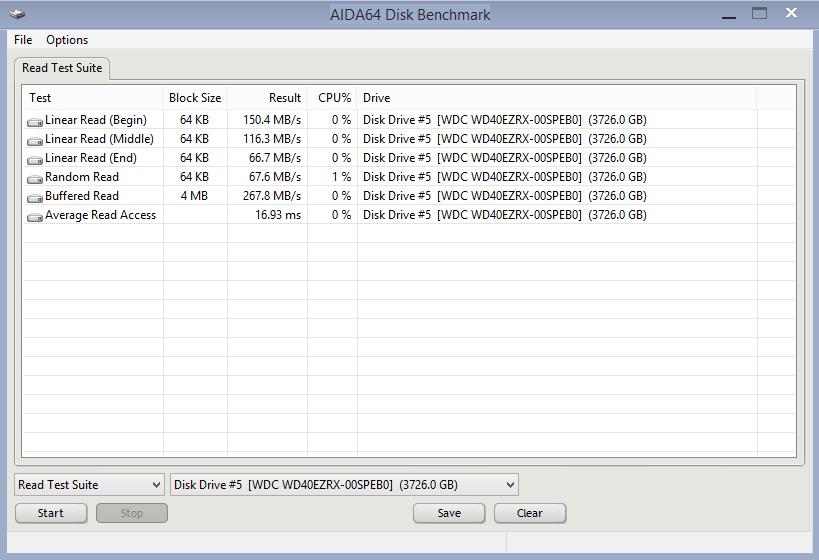Click the drive name in the Buffered Read row
819x560 pixels.
(505, 196)
